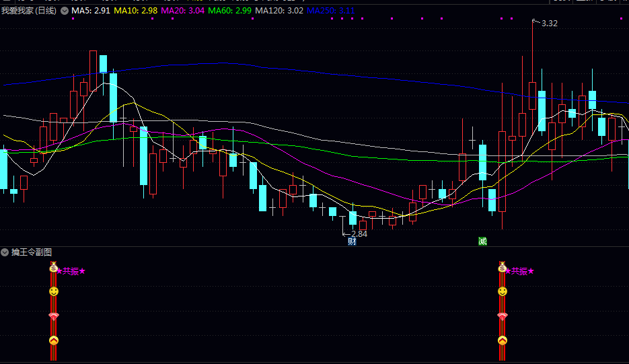Click the right orange up-arrow signal icon

tap(502, 340)
